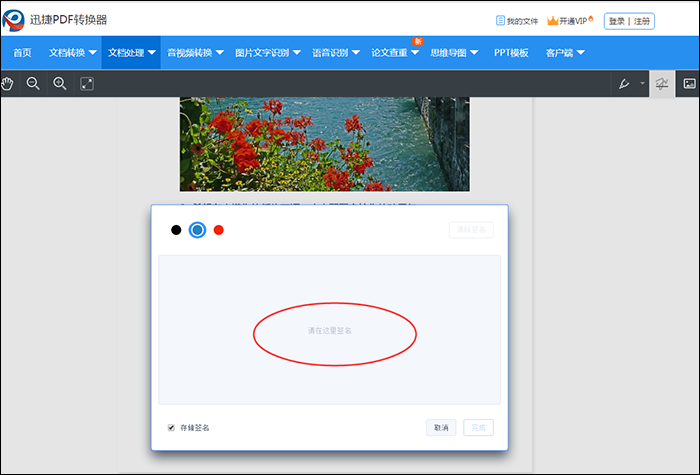Go to the 首页 menu item

click(22, 53)
